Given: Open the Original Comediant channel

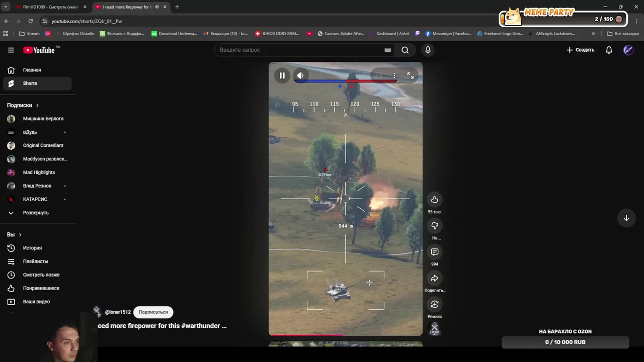Looking at the screenshot, I should (37, 145).
